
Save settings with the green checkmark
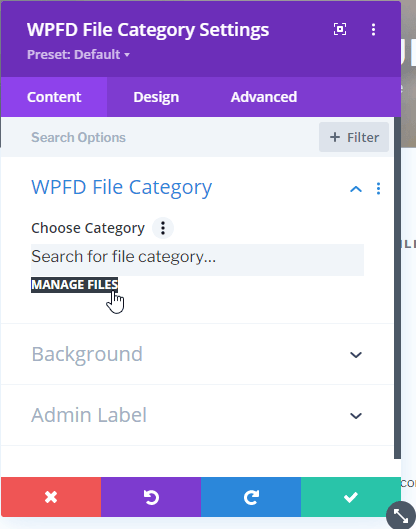point(351,497)
